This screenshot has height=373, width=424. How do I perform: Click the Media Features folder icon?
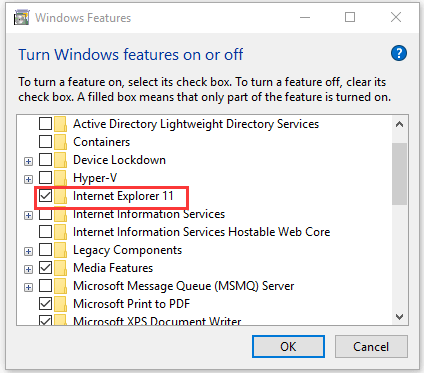[x=60, y=268]
